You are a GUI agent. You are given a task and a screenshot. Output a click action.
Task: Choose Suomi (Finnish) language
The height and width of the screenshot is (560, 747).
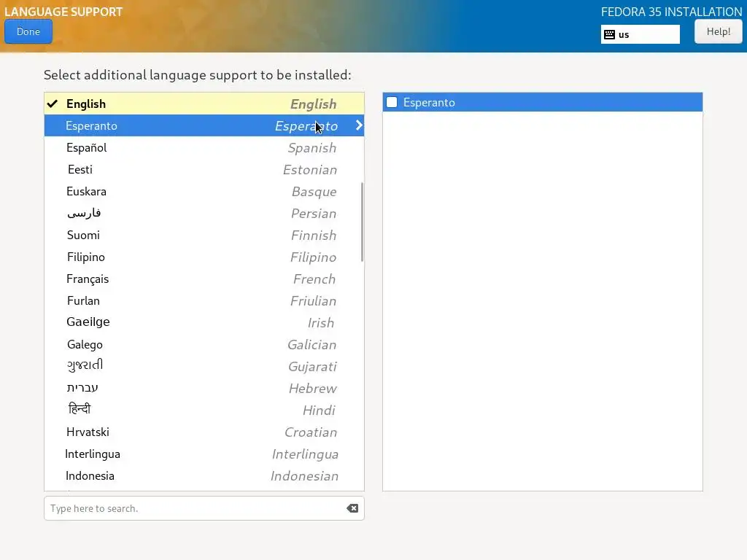204,236
